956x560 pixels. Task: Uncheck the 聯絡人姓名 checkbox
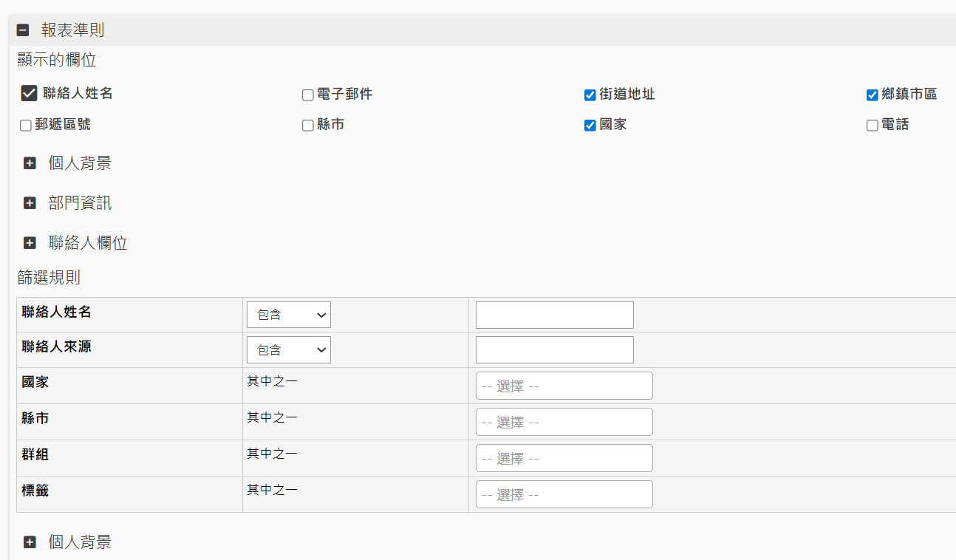29,93
